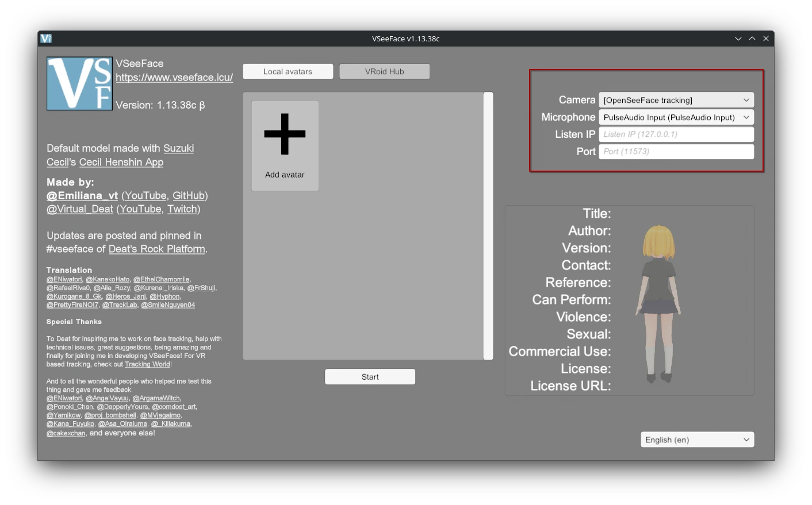Switch to the VRoid Hub tab
Image resolution: width=812 pixels, height=505 pixels.
384,71
